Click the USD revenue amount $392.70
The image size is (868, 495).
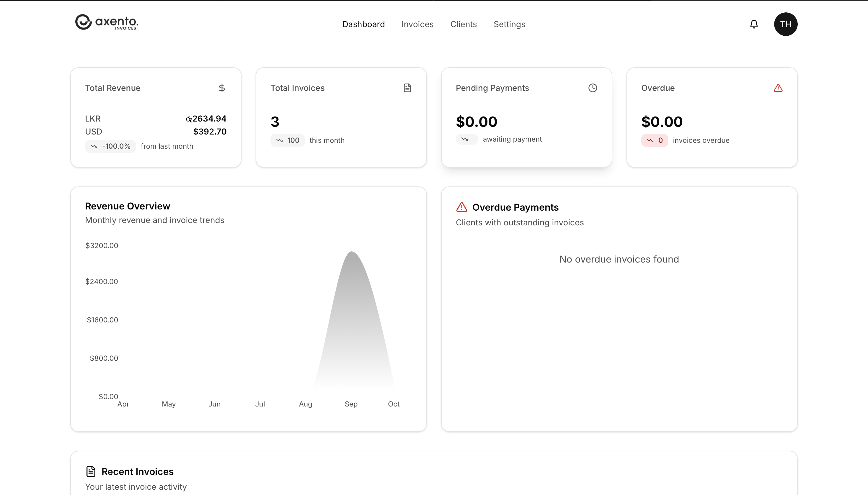(210, 132)
